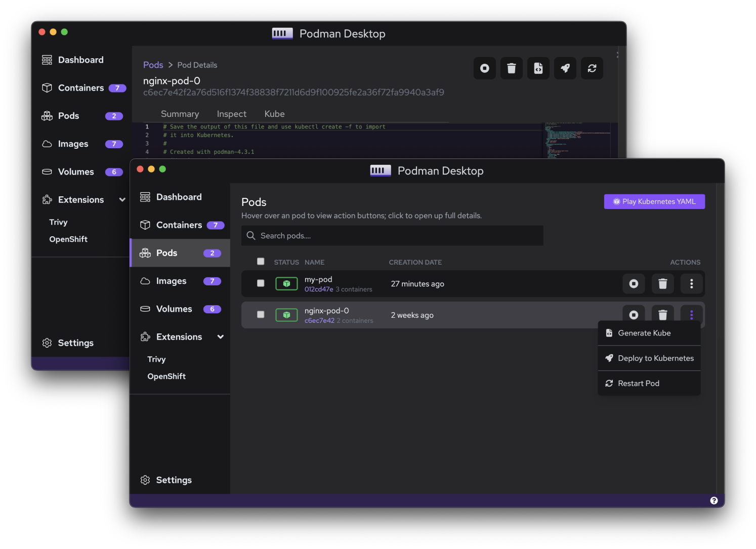The image size is (756, 549).
Task: Open more actions menu for my-pod
Action: click(x=692, y=284)
